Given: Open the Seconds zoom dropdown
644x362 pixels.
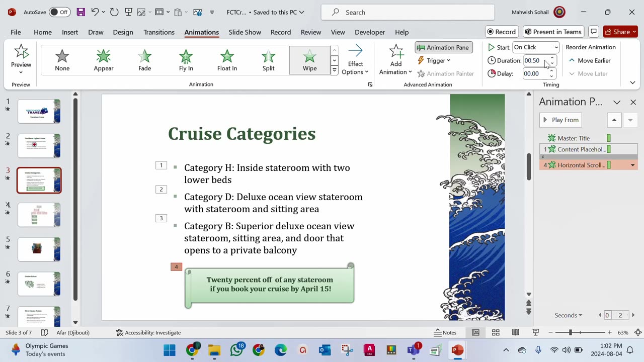Looking at the screenshot, I should point(568,315).
